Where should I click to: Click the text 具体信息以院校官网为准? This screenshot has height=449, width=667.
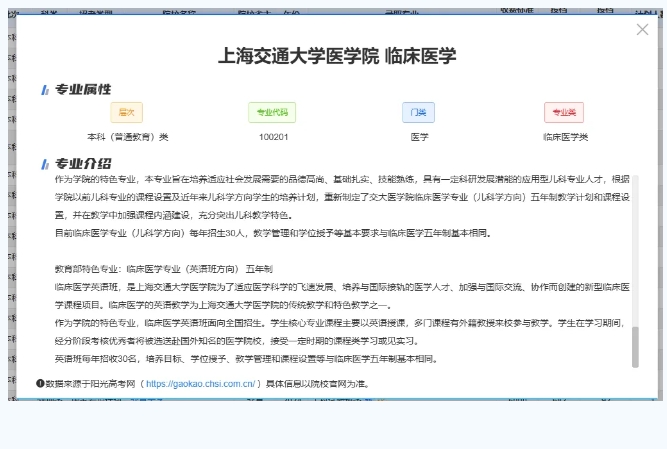[317, 384]
